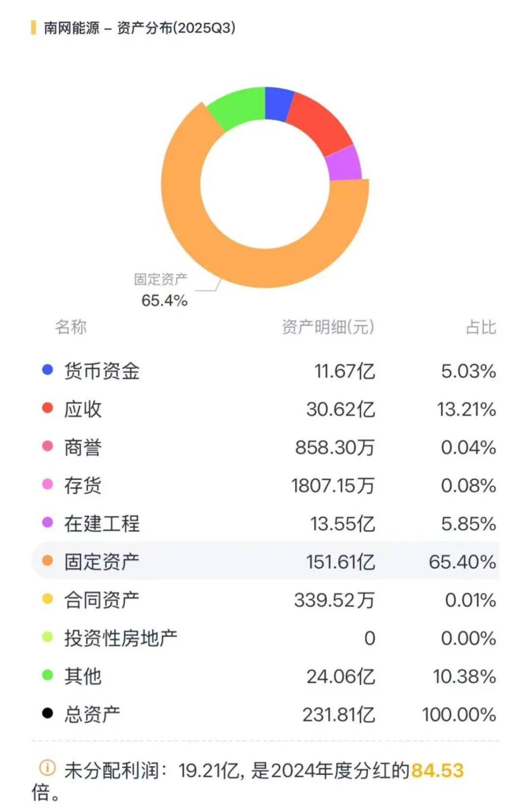Click the highlighted 84.53 multiple value
This screenshot has height=812, width=530.
click(x=437, y=770)
